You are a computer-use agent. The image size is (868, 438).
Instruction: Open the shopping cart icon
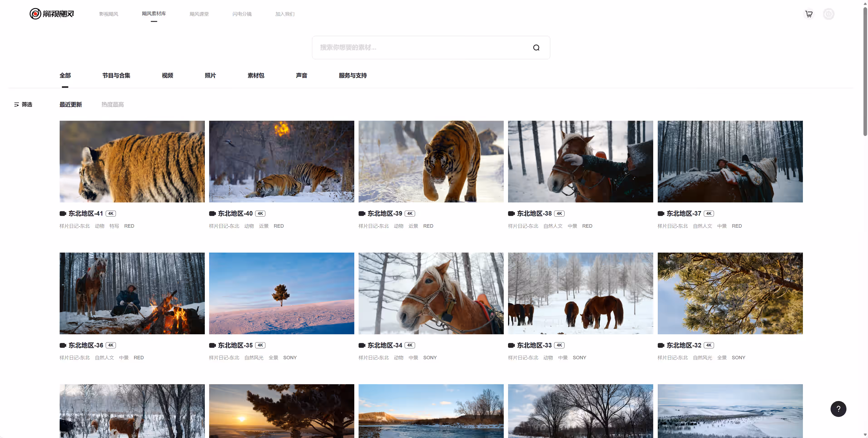809,14
